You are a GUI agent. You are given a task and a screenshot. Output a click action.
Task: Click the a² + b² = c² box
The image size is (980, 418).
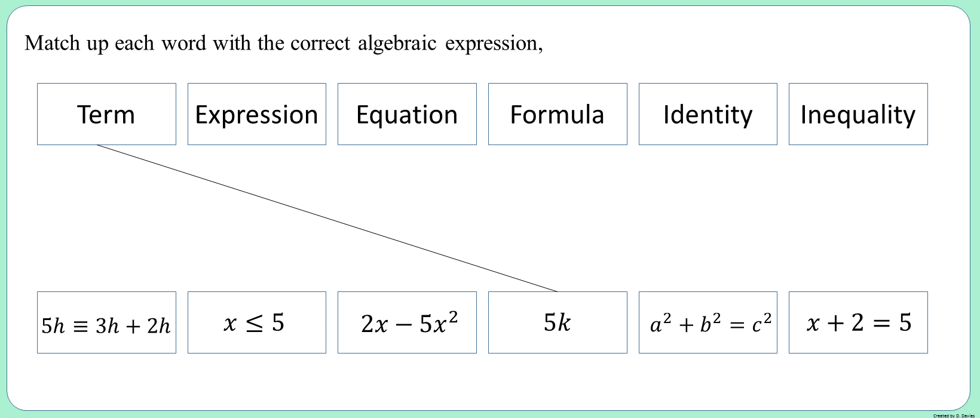tap(708, 322)
